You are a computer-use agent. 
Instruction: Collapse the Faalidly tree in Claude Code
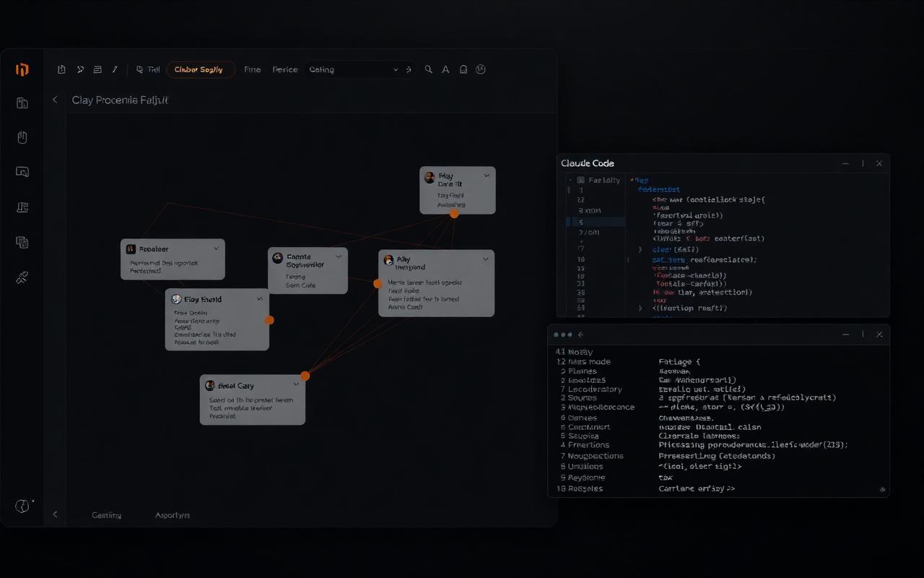(x=570, y=180)
